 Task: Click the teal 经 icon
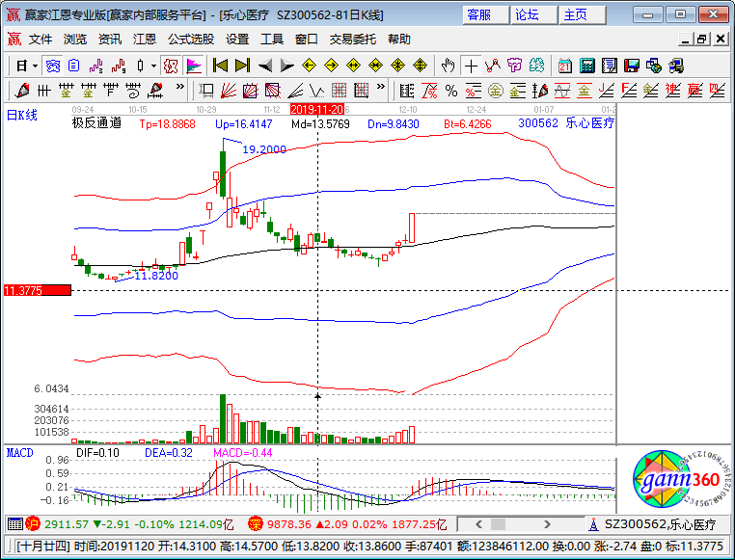tap(536, 66)
